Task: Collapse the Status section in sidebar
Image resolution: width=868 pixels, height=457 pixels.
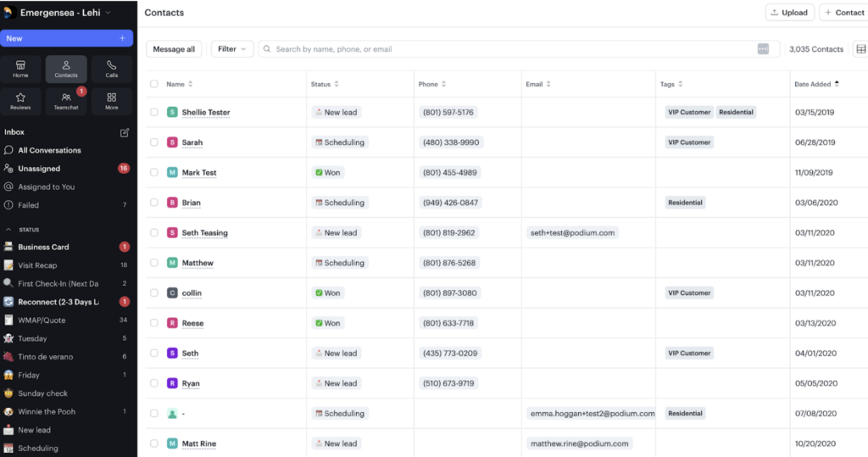Action: [9, 230]
